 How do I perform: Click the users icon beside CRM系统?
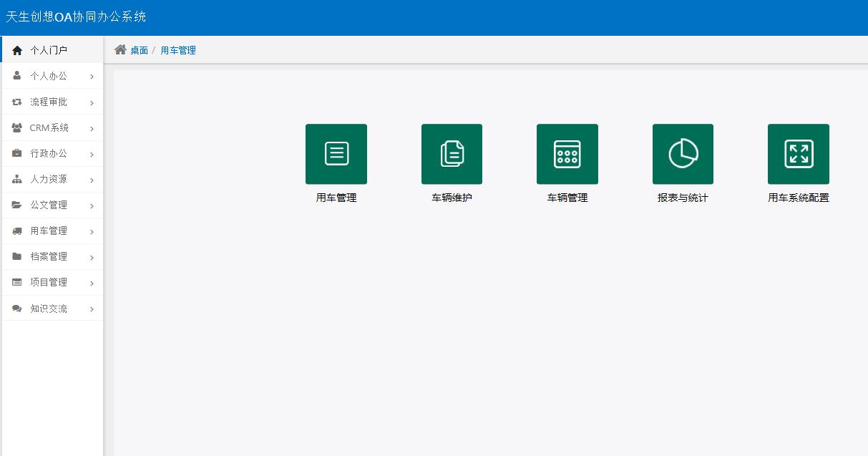coord(16,127)
